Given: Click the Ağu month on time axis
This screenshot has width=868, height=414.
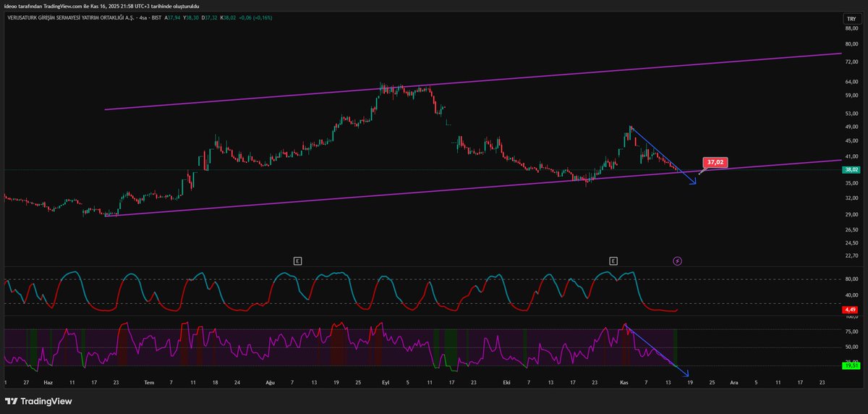Looking at the screenshot, I should pos(271,381).
